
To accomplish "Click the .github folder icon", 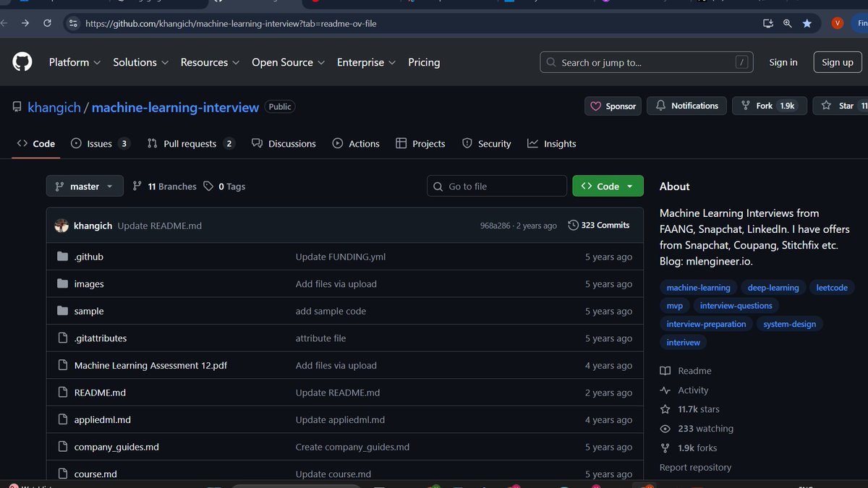I will [x=62, y=257].
